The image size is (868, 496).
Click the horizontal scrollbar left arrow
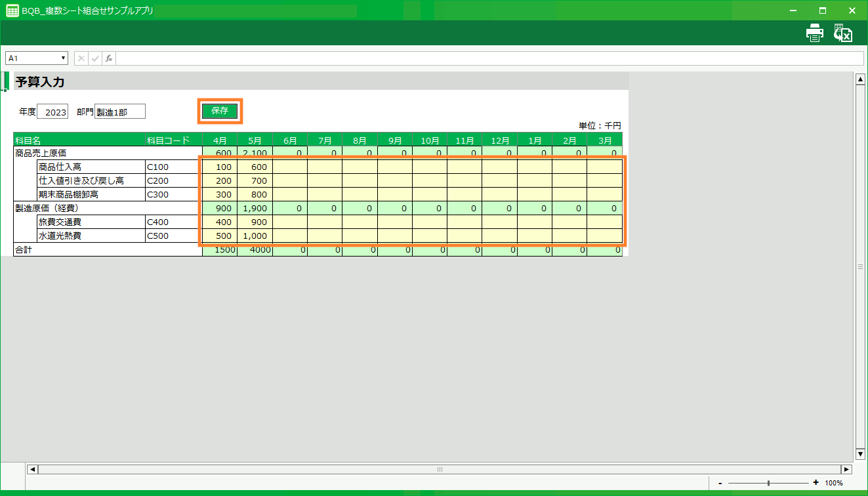[31, 469]
